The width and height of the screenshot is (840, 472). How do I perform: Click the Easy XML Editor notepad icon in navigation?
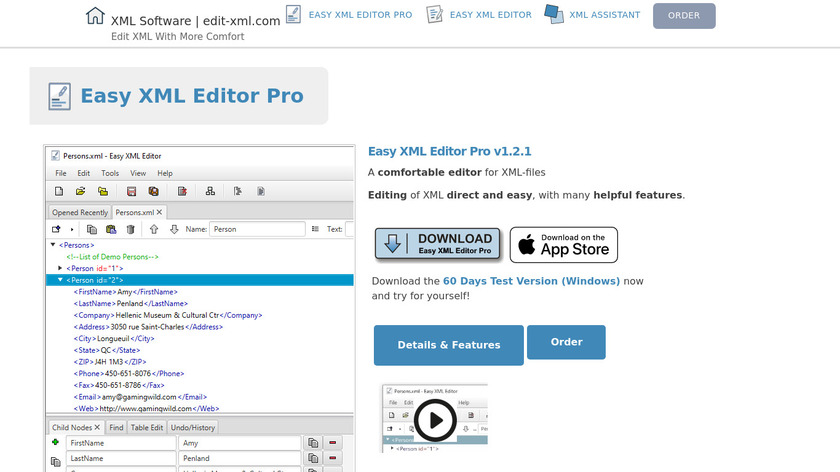pyautogui.click(x=434, y=14)
